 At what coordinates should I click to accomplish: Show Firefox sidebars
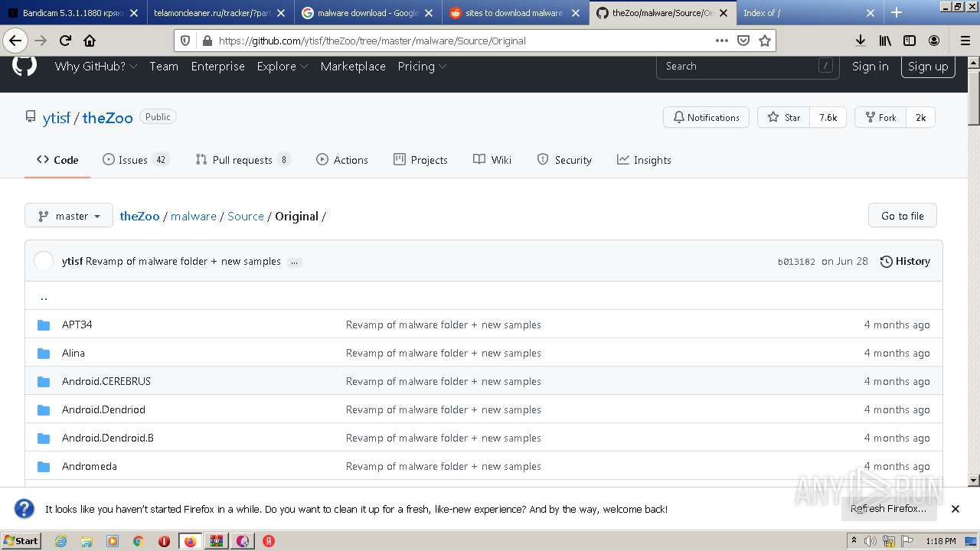910,41
